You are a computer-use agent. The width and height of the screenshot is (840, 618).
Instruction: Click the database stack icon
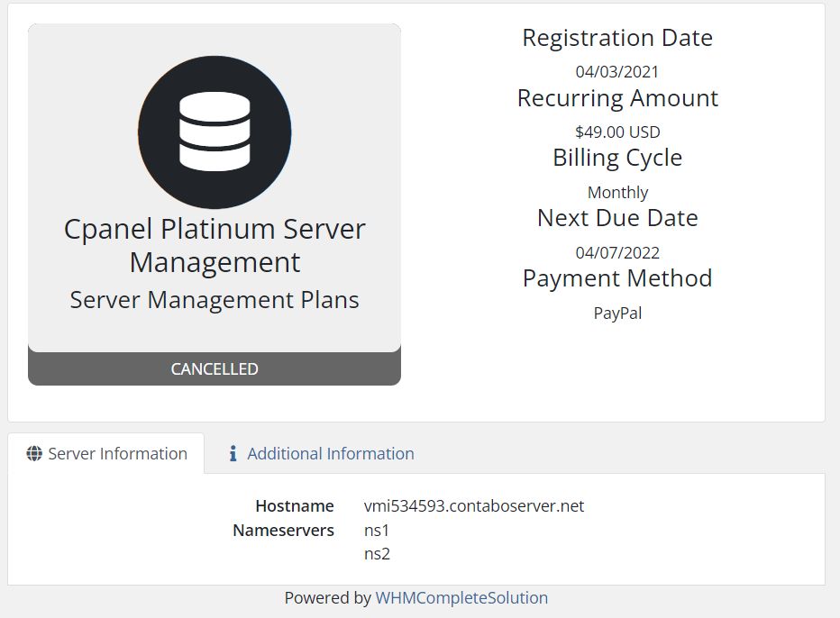click(x=215, y=132)
